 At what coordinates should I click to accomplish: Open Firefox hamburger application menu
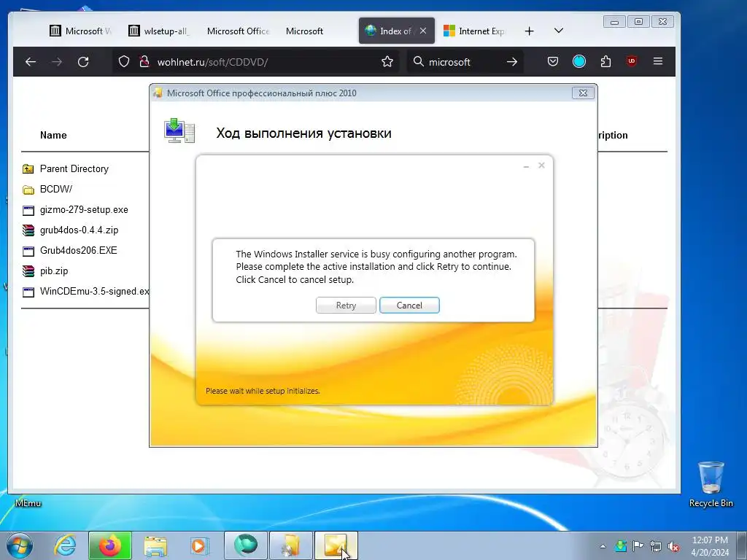(658, 61)
